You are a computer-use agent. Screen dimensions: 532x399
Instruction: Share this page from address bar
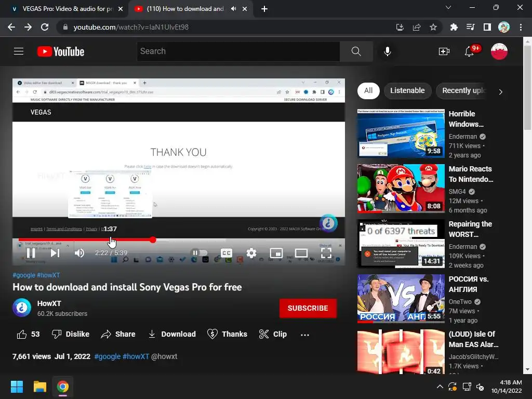coord(417,27)
